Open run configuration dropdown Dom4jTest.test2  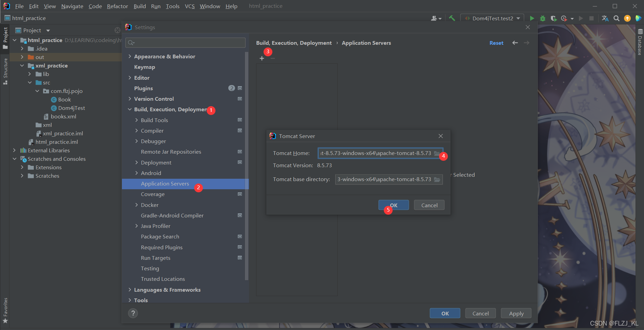point(493,18)
